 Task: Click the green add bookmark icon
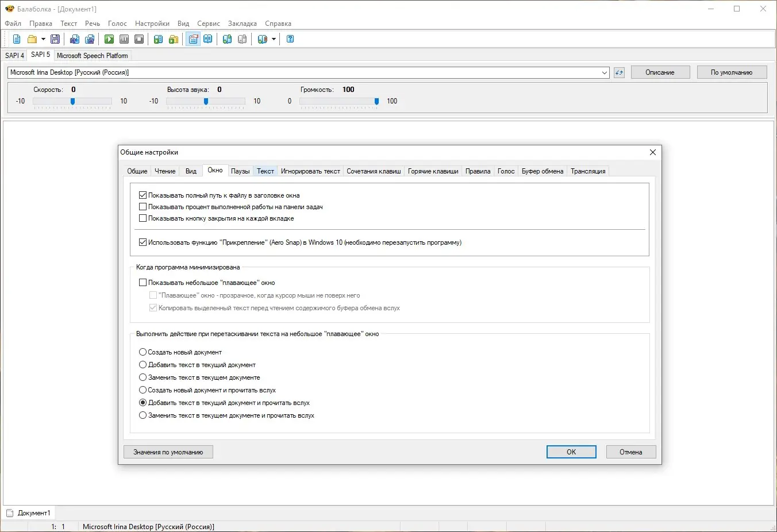[228, 39]
